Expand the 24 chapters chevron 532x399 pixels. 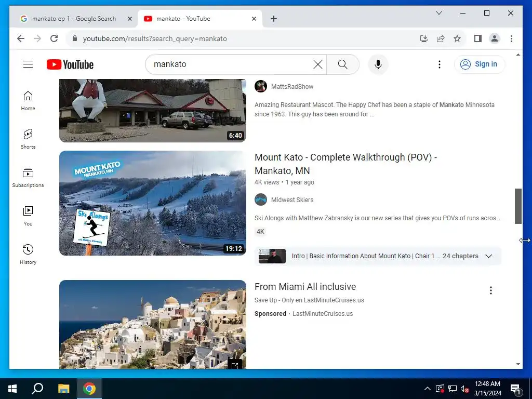pos(488,256)
